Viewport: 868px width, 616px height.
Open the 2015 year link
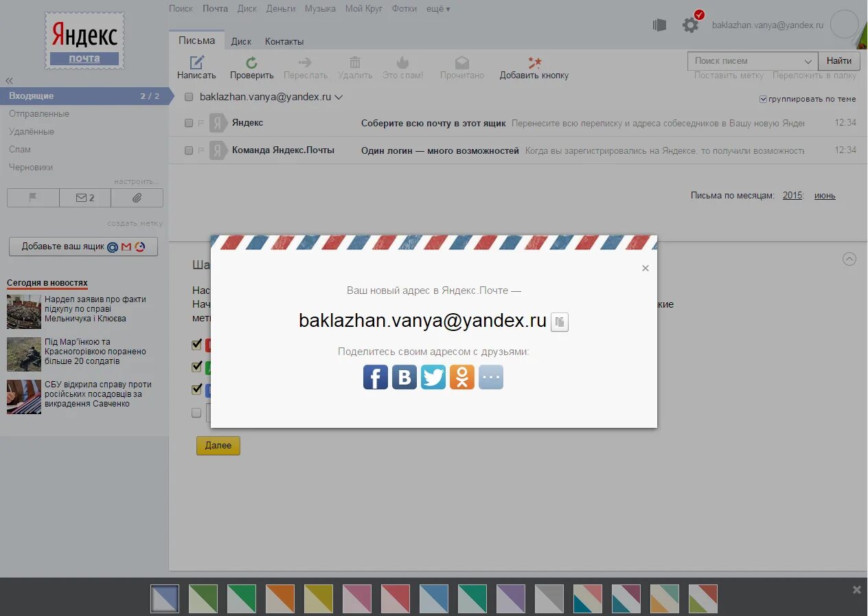click(x=792, y=196)
